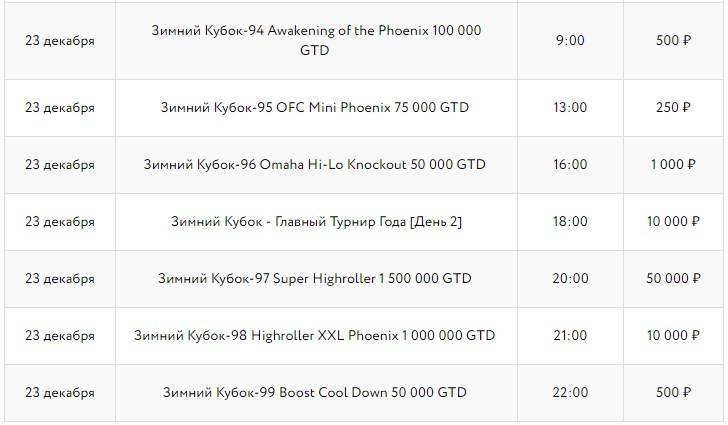Open Главный Турнир Года [День 2] entry
Image resolution: width=728 pixels, height=425 pixels.
point(314,221)
